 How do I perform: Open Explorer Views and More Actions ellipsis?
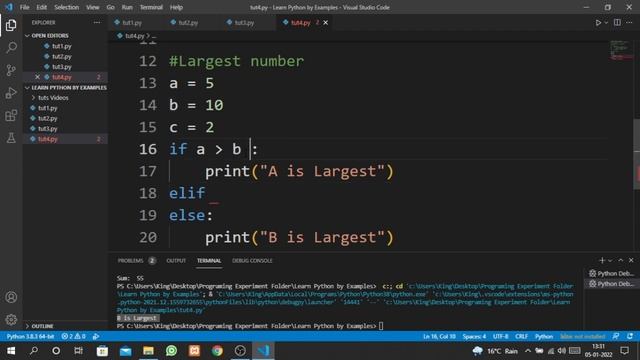point(97,22)
